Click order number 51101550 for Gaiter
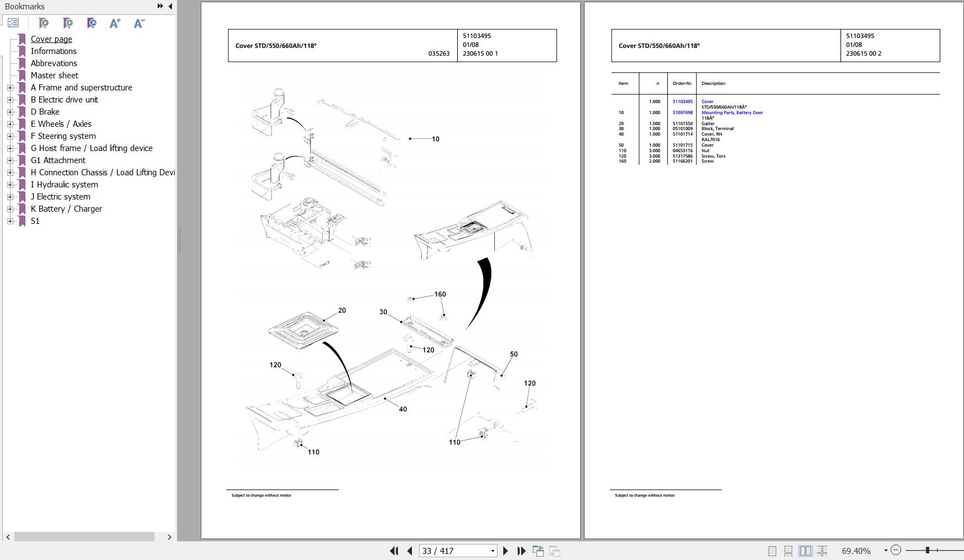The width and height of the screenshot is (964, 560). [682, 123]
